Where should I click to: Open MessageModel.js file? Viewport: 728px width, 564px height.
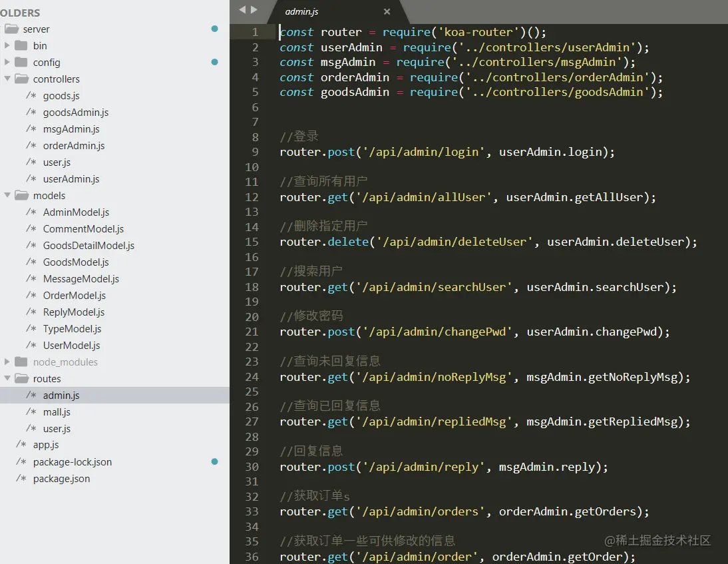tap(81, 279)
